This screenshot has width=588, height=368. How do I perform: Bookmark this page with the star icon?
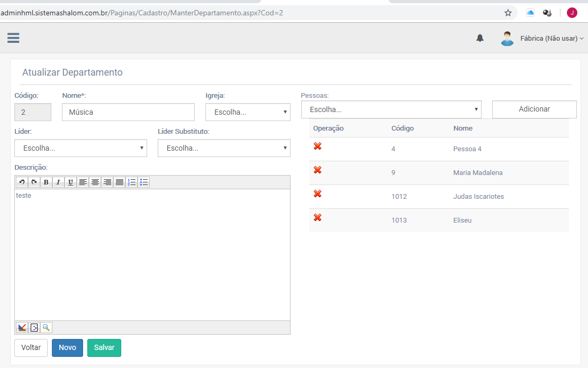click(x=508, y=13)
